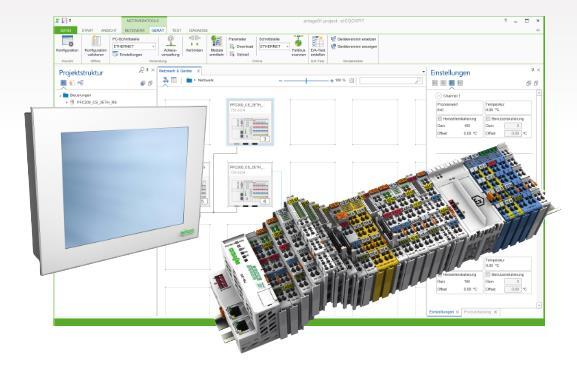Switch to the START ribbon tab
The width and height of the screenshot is (577, 367).
88,31
